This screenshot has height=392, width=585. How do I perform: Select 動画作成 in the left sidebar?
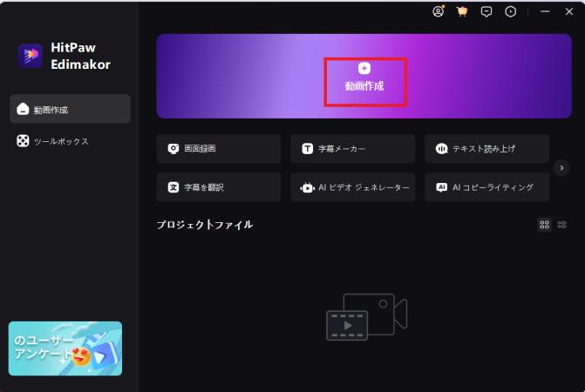point(70,109)
